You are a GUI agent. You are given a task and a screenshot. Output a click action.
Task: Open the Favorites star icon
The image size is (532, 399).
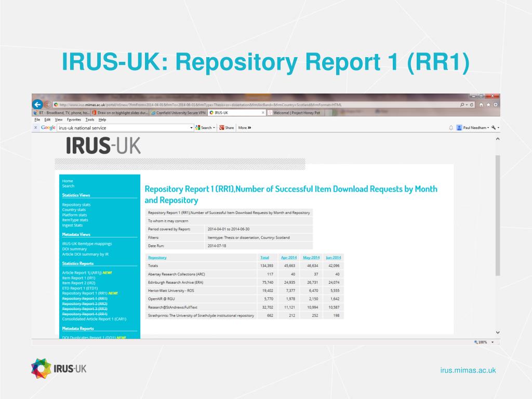tap(488, 105)
